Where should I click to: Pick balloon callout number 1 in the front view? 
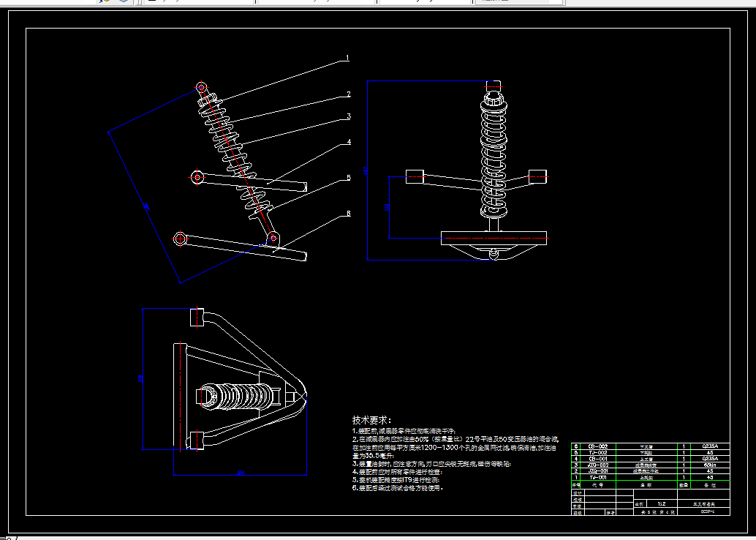(x=347, y=58)
